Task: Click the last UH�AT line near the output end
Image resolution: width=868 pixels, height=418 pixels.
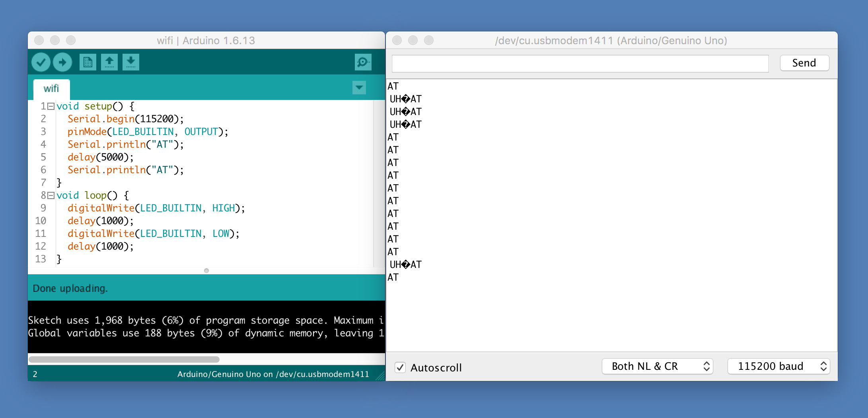Action: [x=405, y=265]
